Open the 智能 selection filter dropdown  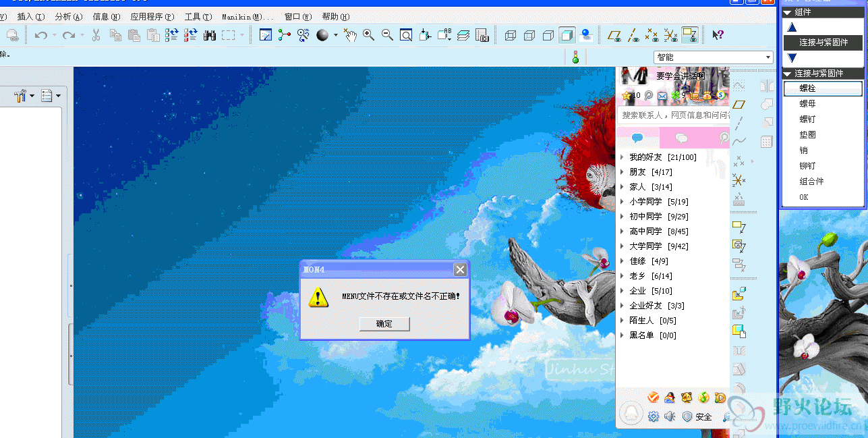713,57
